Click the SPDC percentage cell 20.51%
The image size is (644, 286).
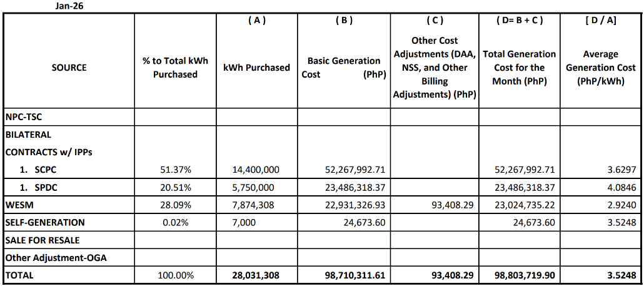175,187
